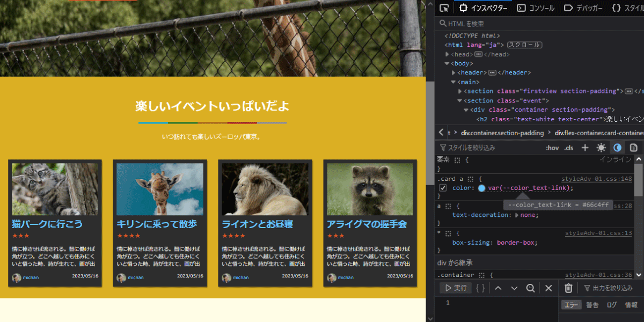Open styleAdv-01.css:36 source link

point(598,275)
